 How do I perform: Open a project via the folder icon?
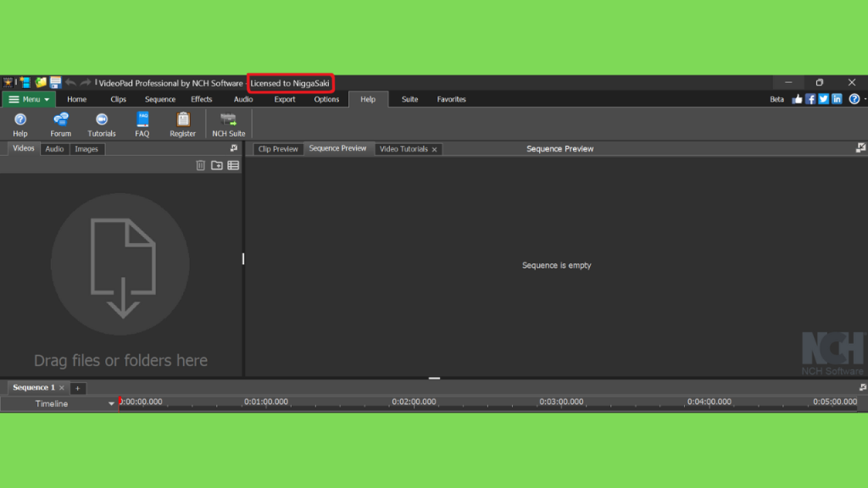coord(41,83)
